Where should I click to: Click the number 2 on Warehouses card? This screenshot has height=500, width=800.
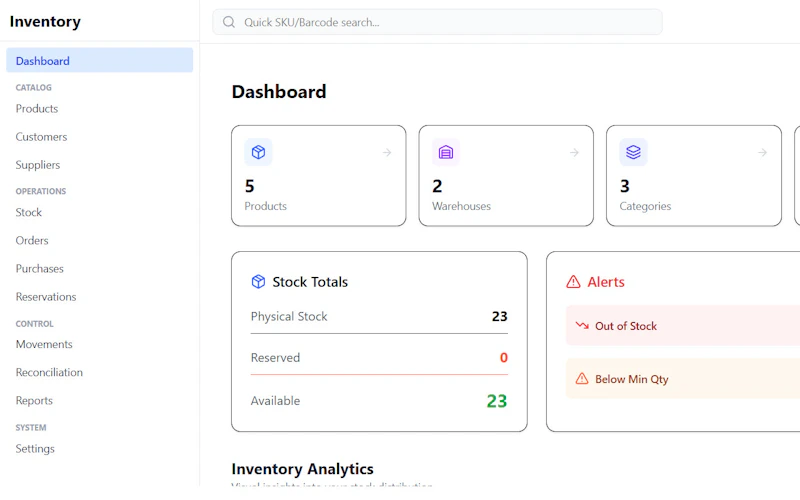(437, 186)
